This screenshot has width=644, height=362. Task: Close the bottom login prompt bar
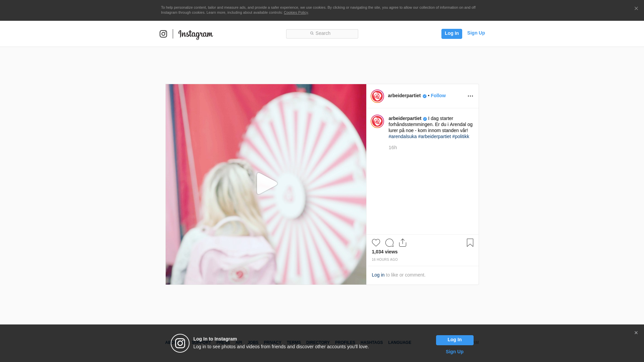pos(636,333)
